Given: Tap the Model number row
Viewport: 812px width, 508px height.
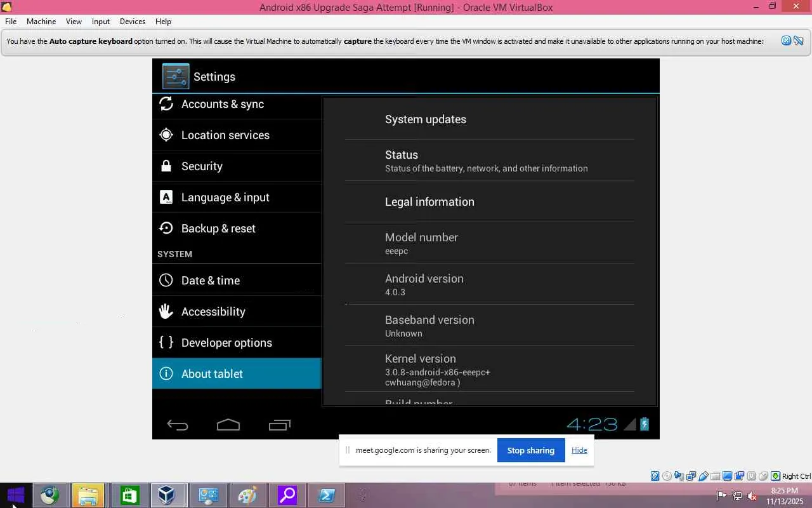Looking at the screenshot, I should tap(489, 243).
